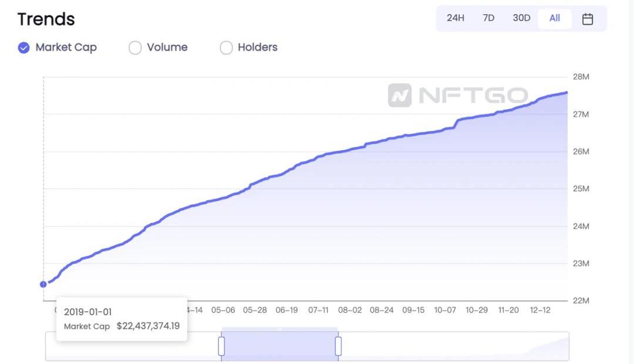Click the left handle of range selector
The height and width of the screenshot is (364, 634).
[221, 346]
